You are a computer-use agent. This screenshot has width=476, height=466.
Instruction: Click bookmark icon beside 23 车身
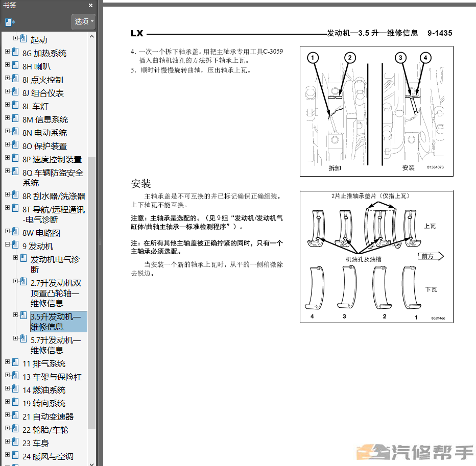(15, 442)
